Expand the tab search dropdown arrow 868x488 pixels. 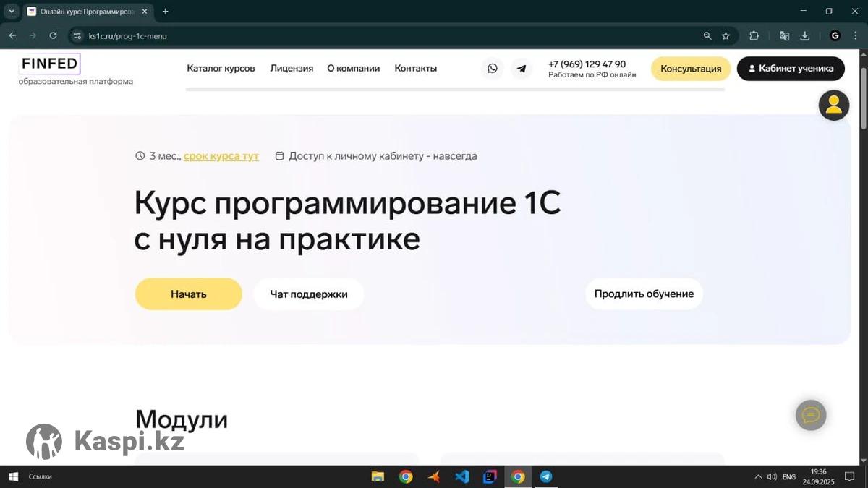coord(12,12)
